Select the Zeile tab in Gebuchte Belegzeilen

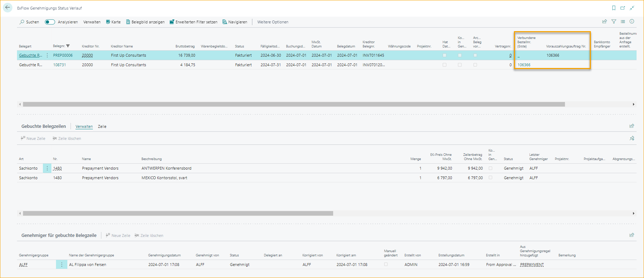click(x=102, y=126)
